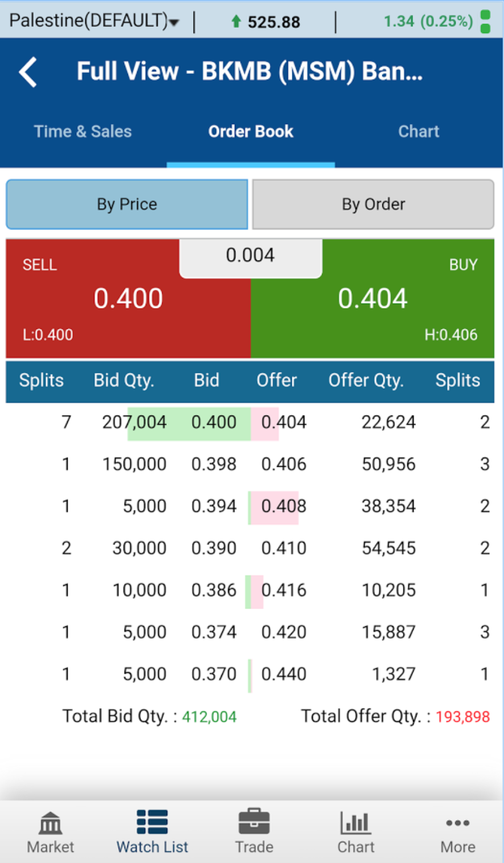
Task: Click bid price 0.398
Action: 214,465
